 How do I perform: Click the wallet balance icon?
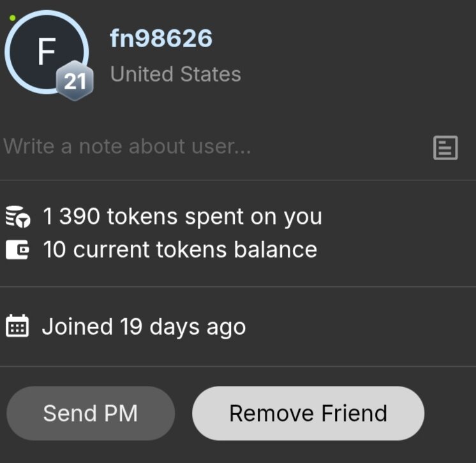click(17, 249)
